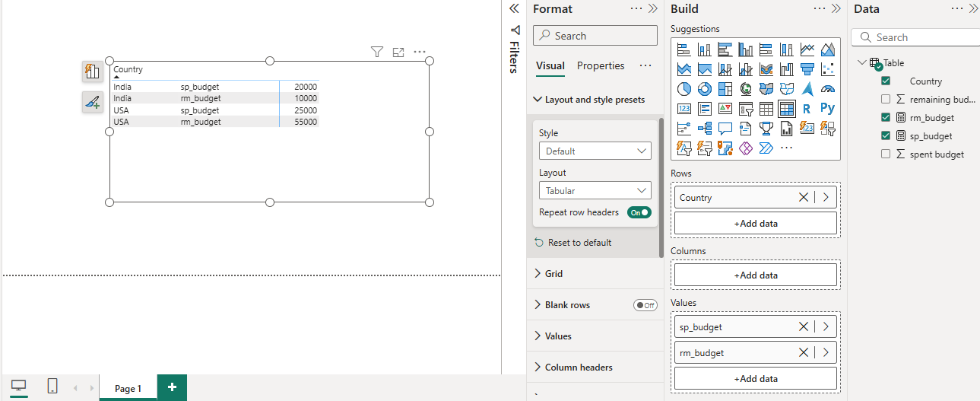Click Add data under Columns
This screenshot has height=401, width=980.
click(756, 275)
